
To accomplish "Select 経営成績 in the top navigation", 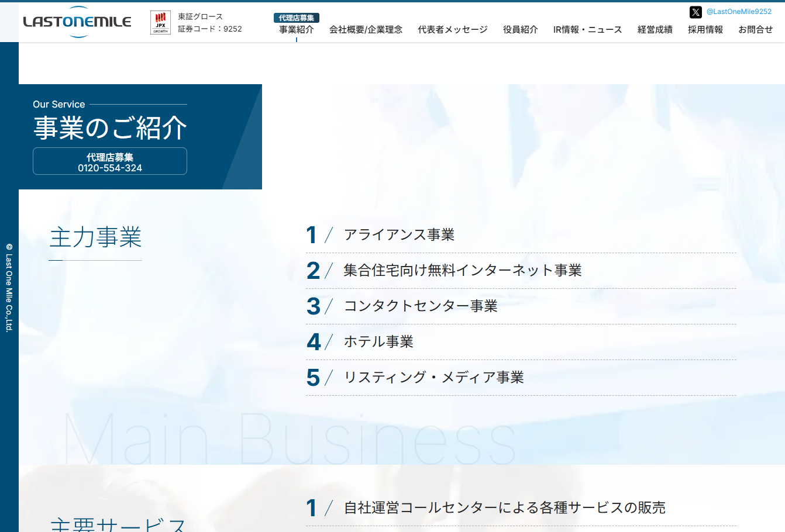I will [654, 29].
